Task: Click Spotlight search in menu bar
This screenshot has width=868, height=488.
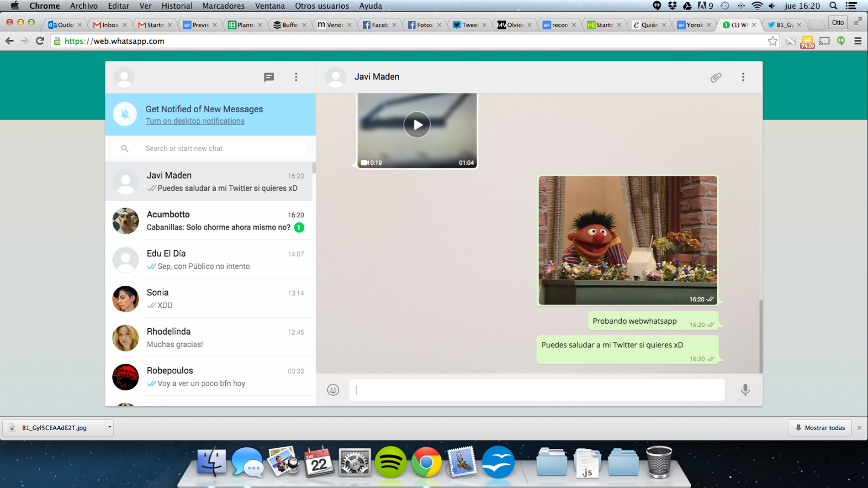Action: click(833, 6)
